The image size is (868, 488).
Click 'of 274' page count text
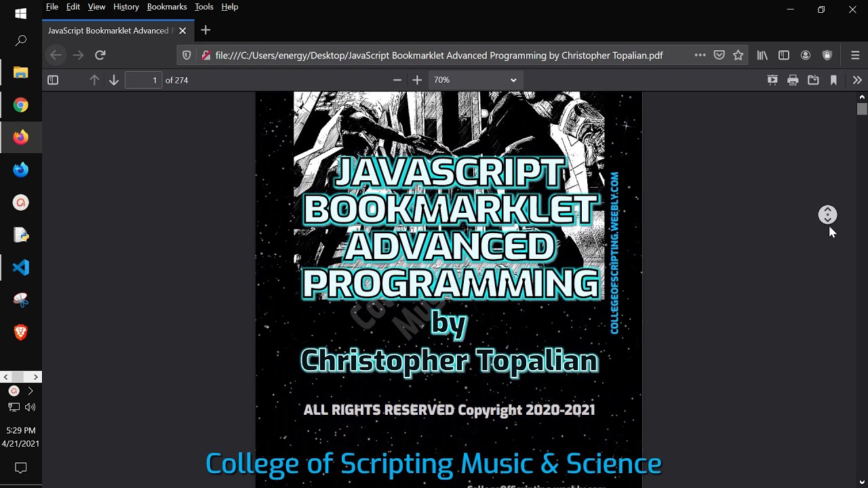click(x=177, y=80)
